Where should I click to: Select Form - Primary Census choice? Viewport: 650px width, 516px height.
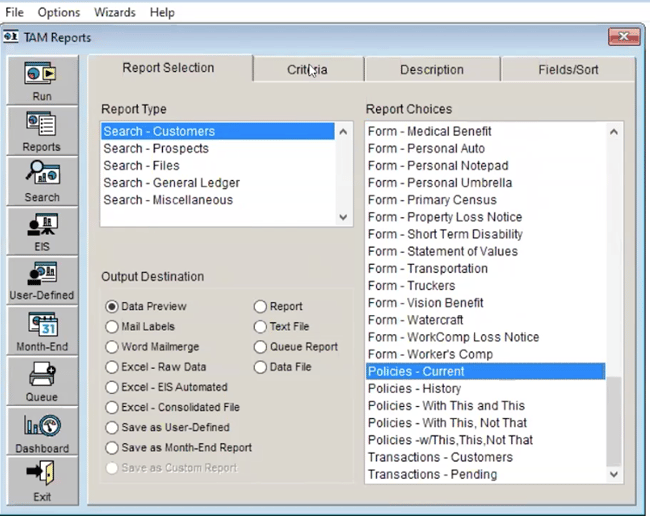tap(485, 200)
